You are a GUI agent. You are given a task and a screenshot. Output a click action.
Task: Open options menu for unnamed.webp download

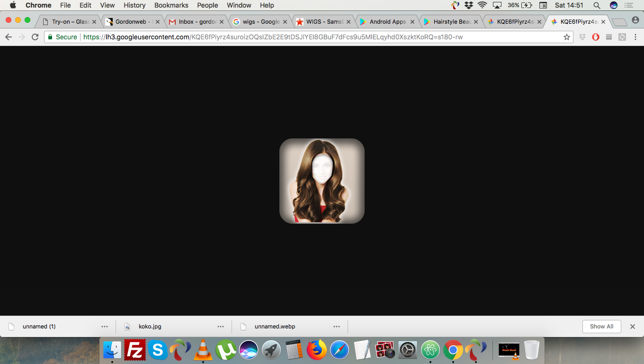pos(337,326)
